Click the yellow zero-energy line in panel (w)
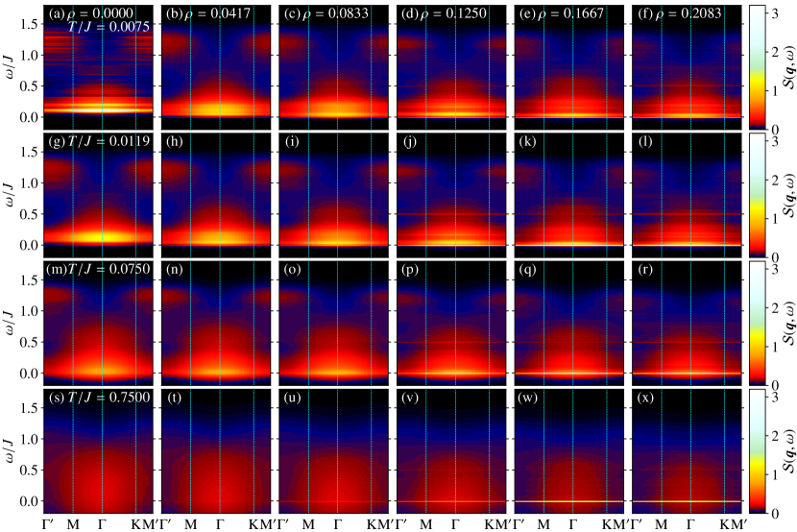This screenshot has width=797, height=532. (569, 501)
